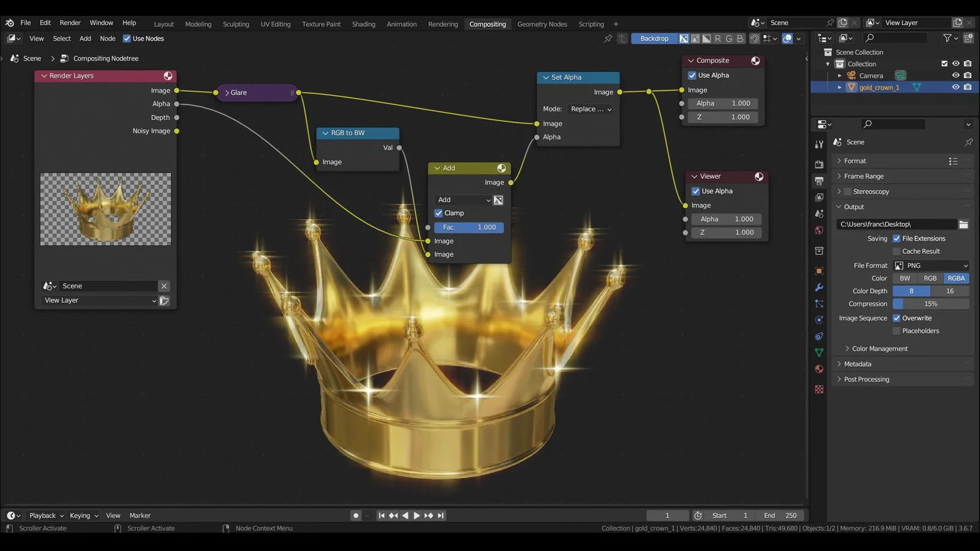Click the World properties tab icon
980x551 pixels.
pos(819,230)
